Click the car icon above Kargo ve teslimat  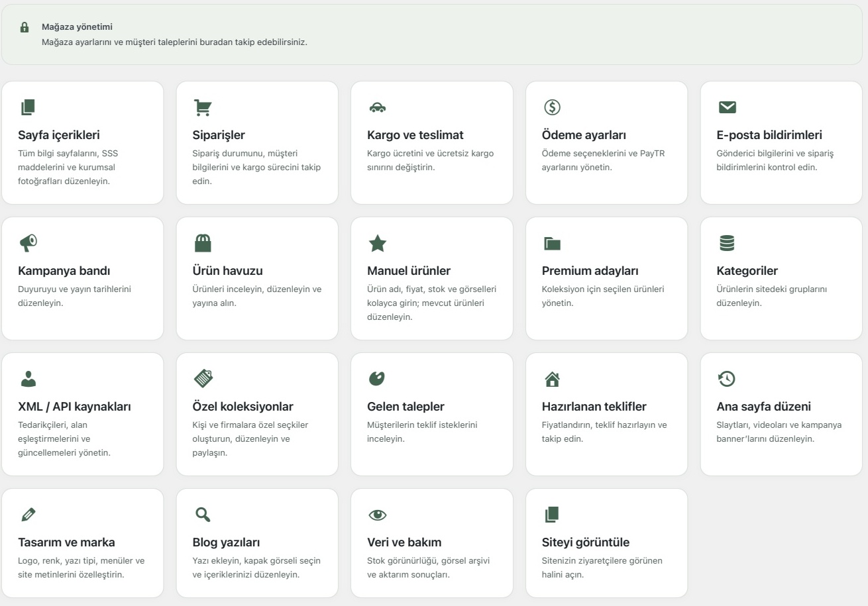click(x=377, y=108)
